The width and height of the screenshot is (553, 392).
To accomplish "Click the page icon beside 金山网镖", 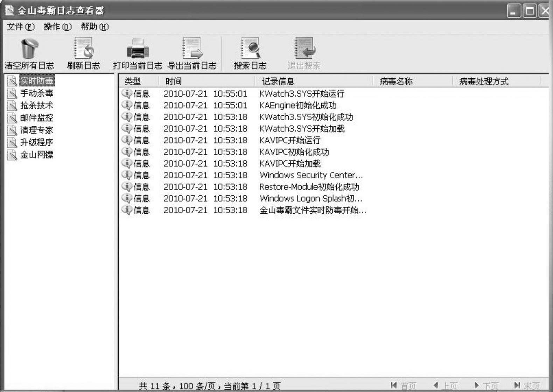I will [x=12, y=155].
